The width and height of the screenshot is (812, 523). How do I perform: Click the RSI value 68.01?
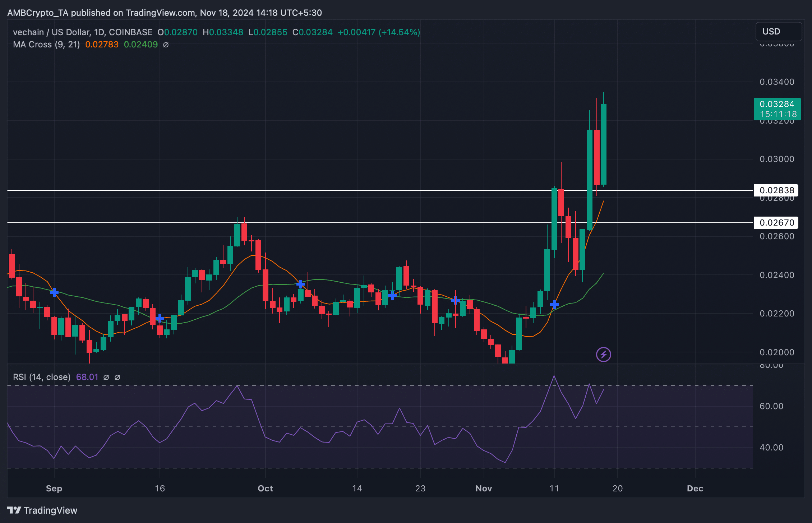tap(87, 377)
